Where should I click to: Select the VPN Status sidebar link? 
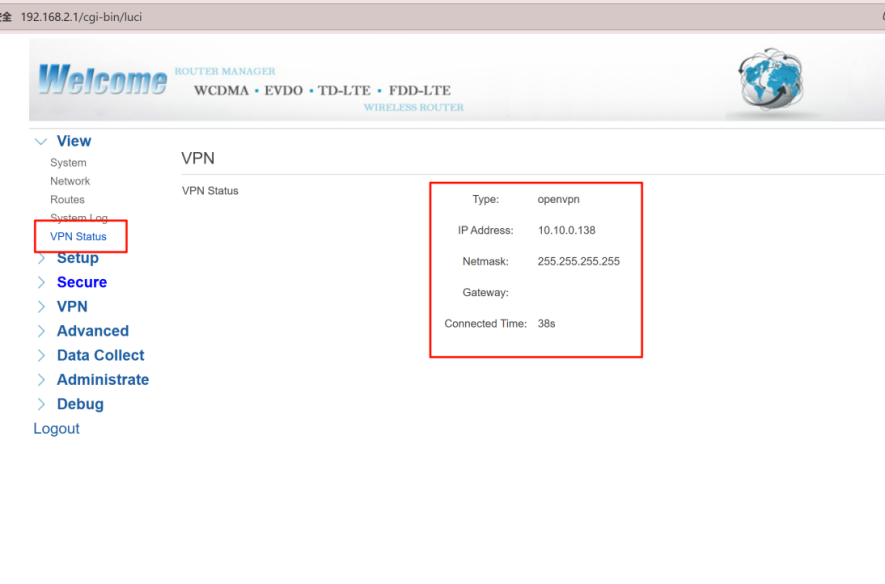(x=78, y=237)
